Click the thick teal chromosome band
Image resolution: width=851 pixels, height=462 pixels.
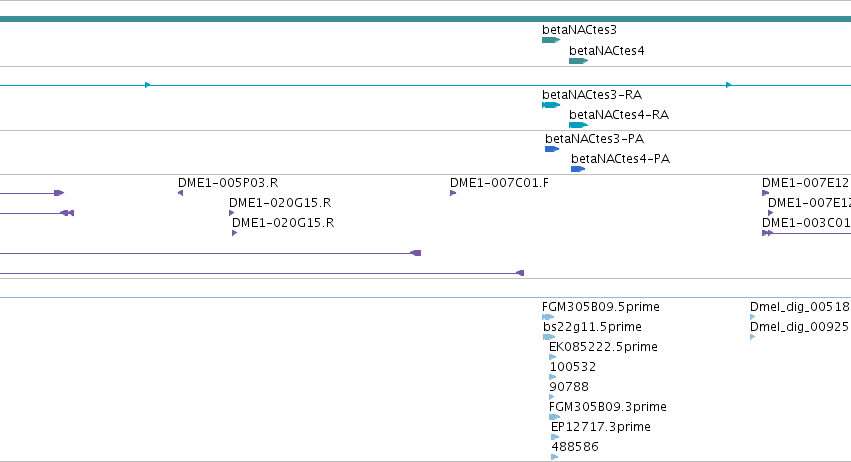pos(426,19)
